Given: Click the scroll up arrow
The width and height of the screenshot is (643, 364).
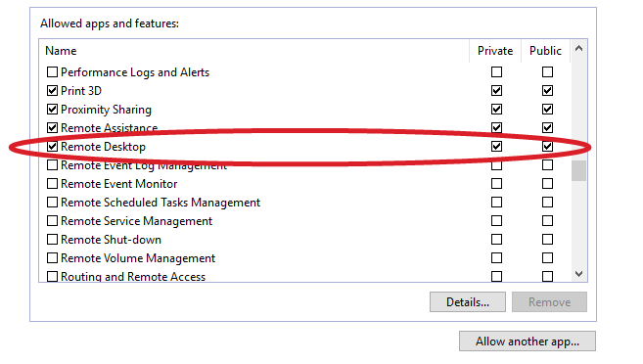Looking at the screenshot, I should point(579,48).
